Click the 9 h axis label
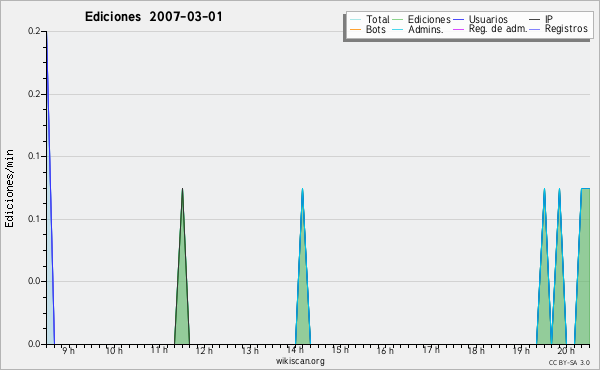This screenshot has height=370, width=600. [69, 350]
